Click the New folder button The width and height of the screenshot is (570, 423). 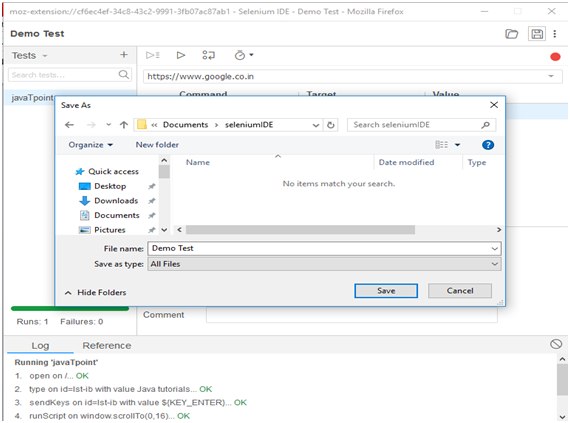pos(157,145)
